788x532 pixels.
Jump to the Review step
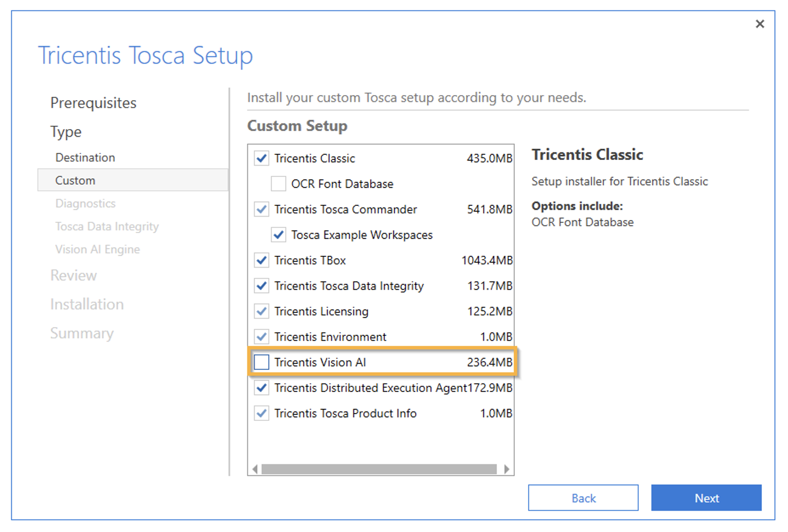[x=74, y=275]
